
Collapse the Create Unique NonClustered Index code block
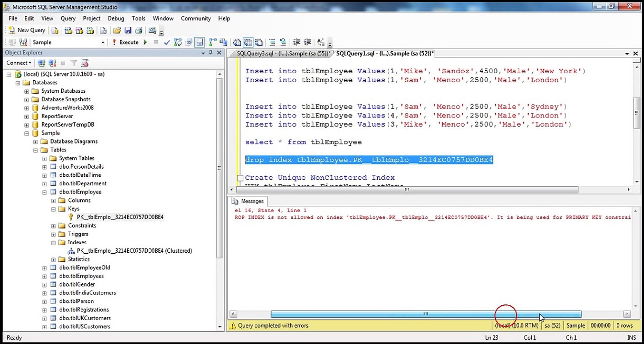240,178
